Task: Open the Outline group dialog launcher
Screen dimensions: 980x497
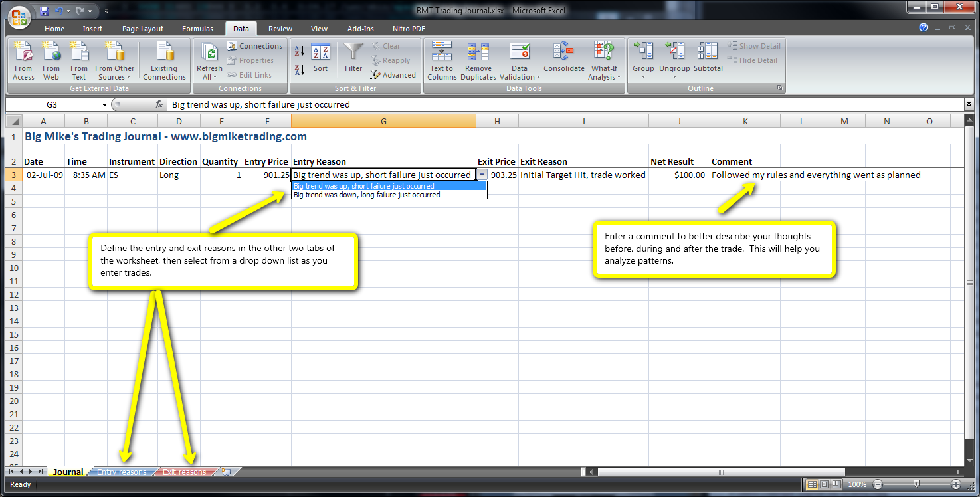Action: point(781,88)
